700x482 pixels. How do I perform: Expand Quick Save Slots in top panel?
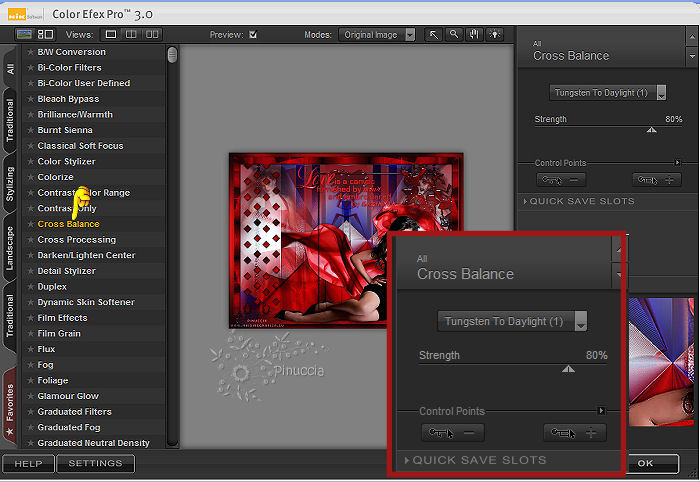click(x=579, y=201)
